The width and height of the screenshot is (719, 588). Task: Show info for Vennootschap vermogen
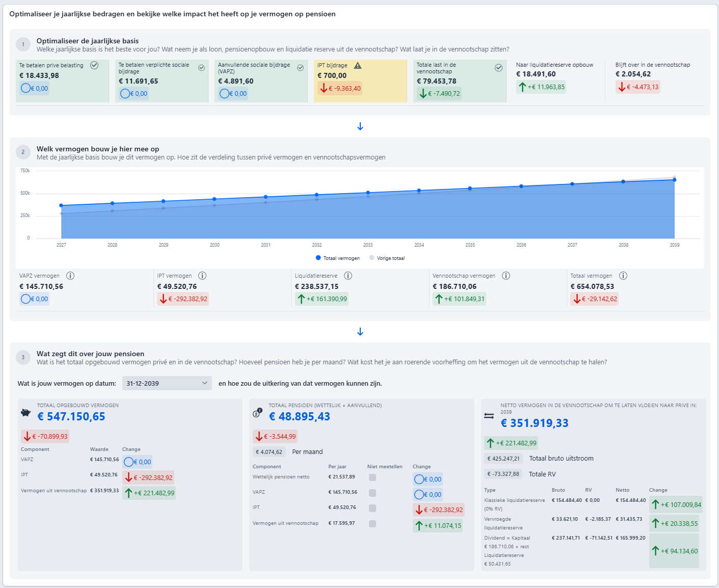point(506,276)
